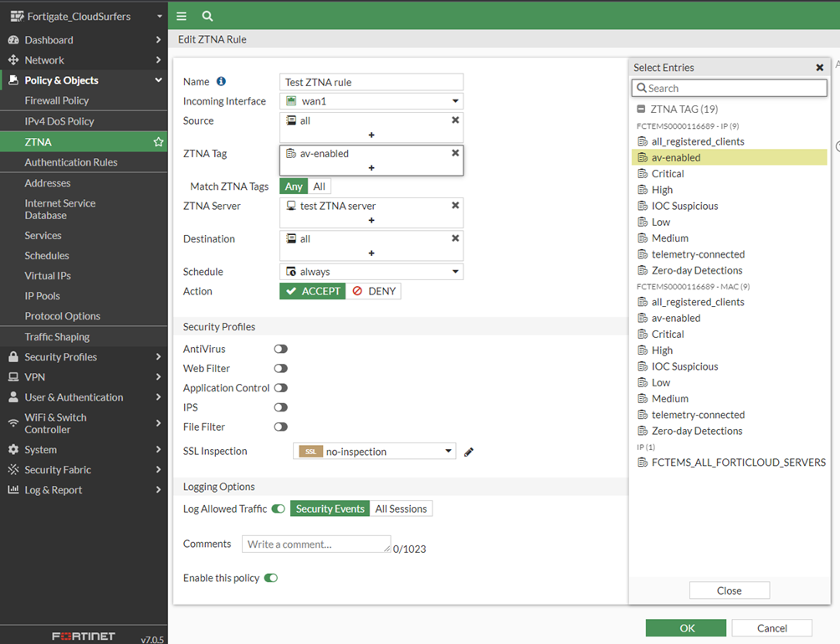840x644 pixels.
Task: Expand the System menu chevron
Action: coord(158,449)
